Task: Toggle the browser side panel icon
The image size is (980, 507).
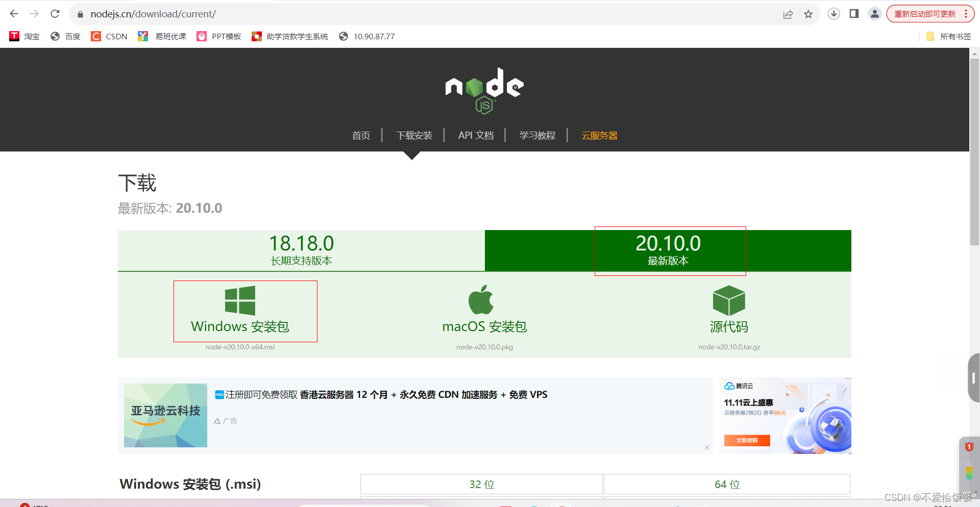Action: (x=854, y=14)
